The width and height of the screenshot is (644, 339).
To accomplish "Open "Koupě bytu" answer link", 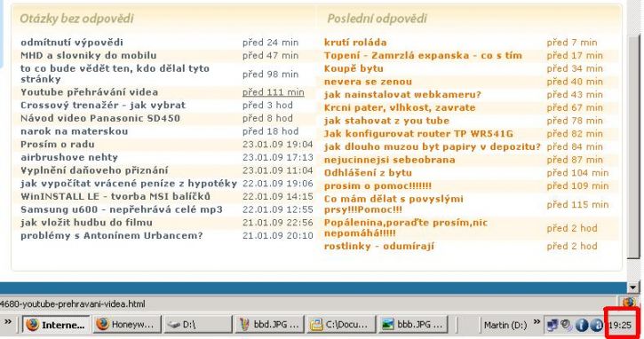I will coord(354,68).
